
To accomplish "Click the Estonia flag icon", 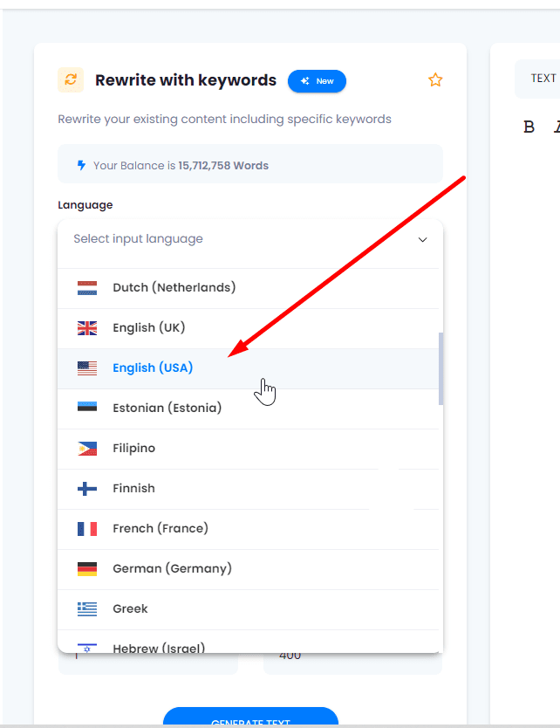I will [87, 408].
